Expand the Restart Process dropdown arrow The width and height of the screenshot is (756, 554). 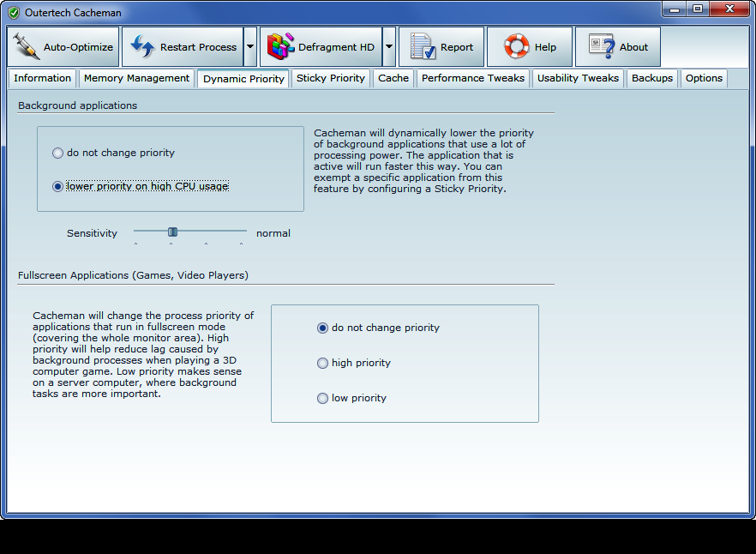pos(250,47)
